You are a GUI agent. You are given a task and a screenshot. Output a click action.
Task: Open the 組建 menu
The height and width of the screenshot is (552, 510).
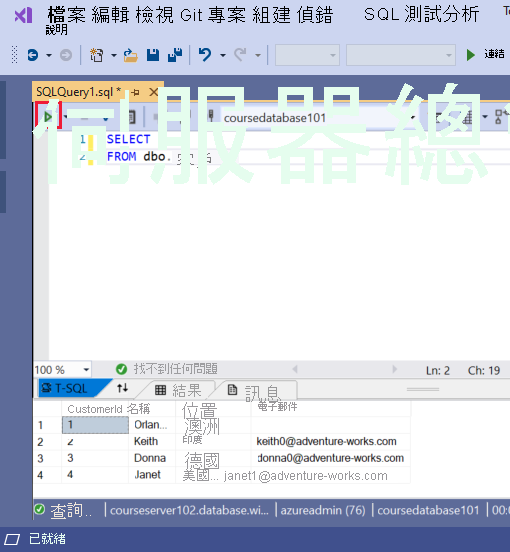(x=271, y=15)
